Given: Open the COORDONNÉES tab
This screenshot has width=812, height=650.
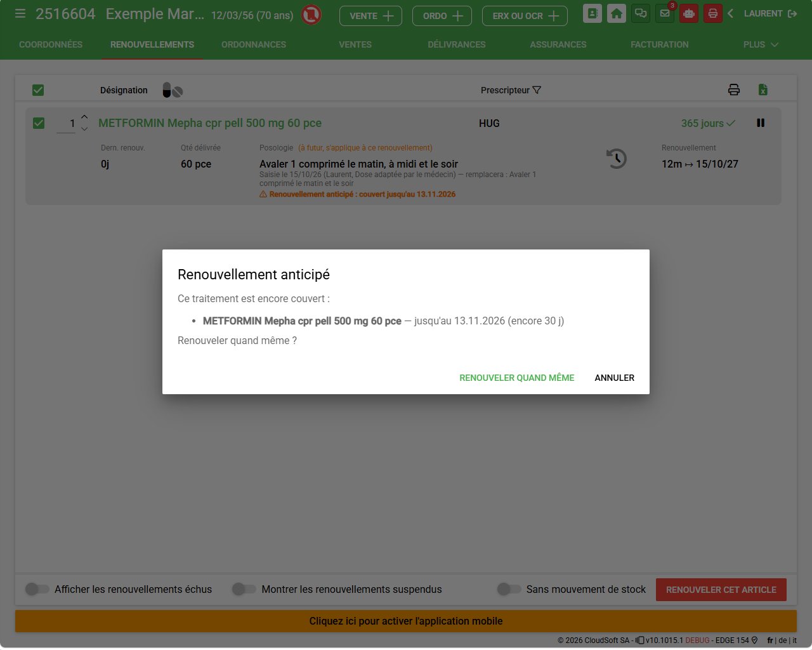Looking at the screenshot, I should pos(51,44).
